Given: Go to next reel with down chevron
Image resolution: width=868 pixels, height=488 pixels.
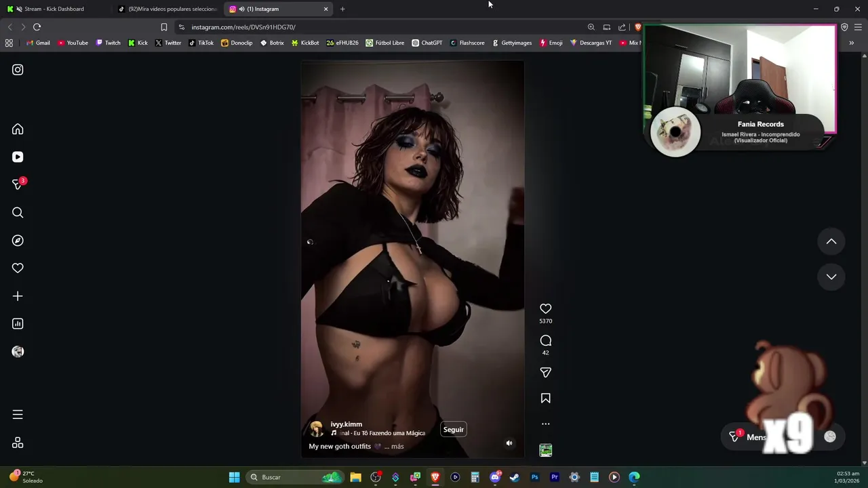Looking at the screenshot, I should click(831, 277).
